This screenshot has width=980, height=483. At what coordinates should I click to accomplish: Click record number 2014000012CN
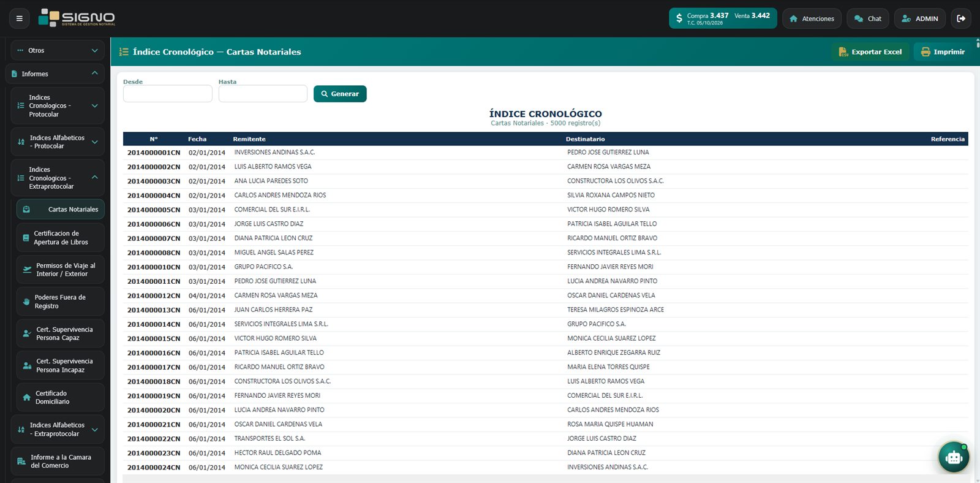[x=154, y=295]
